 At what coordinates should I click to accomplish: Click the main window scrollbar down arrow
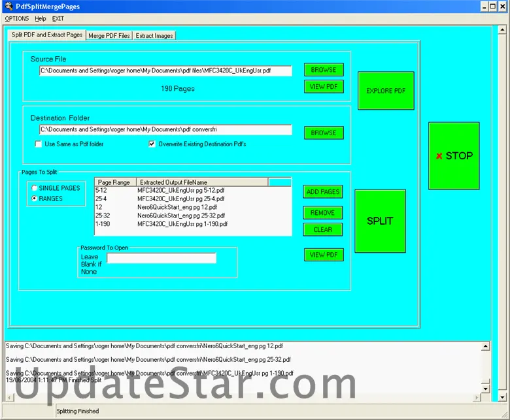[x=503, y=397]
